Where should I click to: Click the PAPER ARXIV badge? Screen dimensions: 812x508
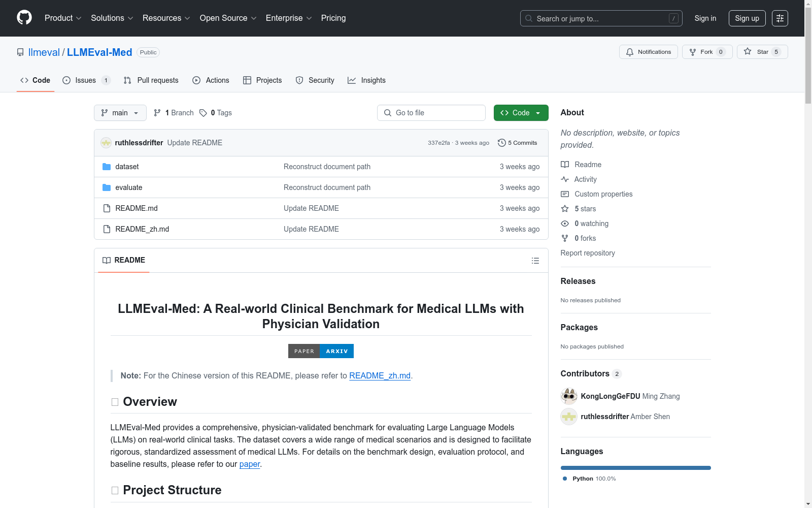click(321, 351)
